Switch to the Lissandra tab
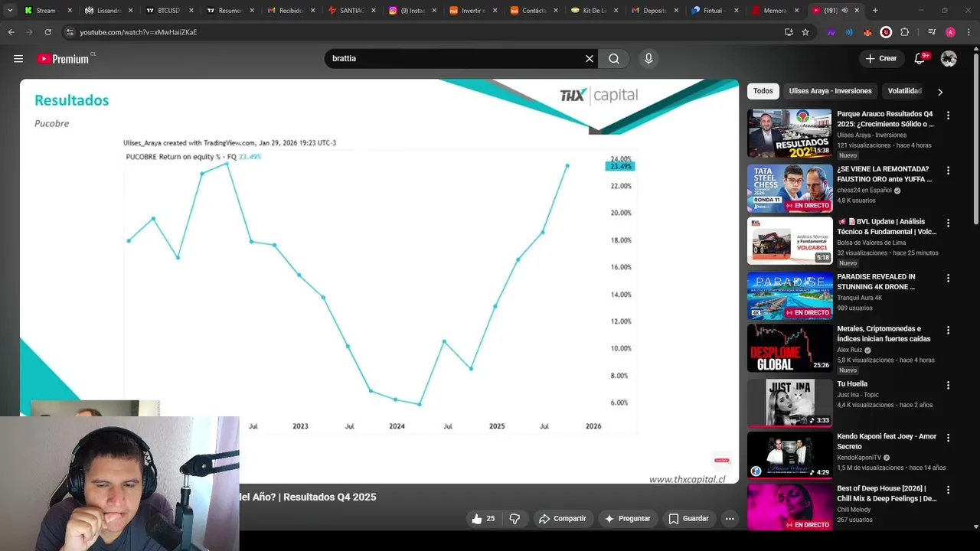Image resolution: width=980 pixels, height=551 pixels. point(107,11)
